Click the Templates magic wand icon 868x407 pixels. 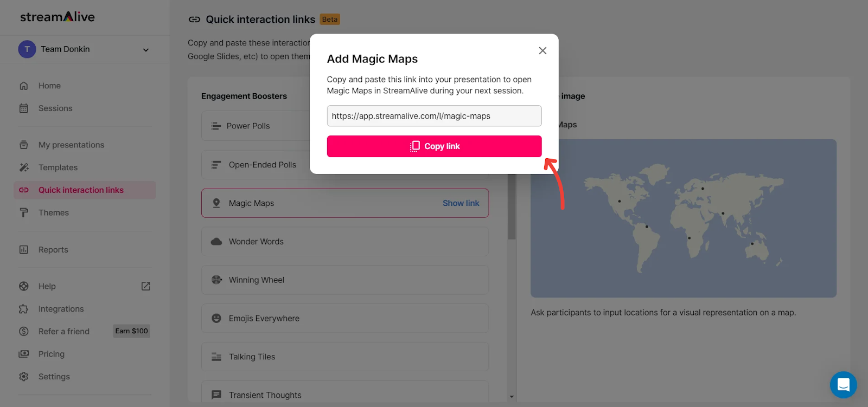24,167
